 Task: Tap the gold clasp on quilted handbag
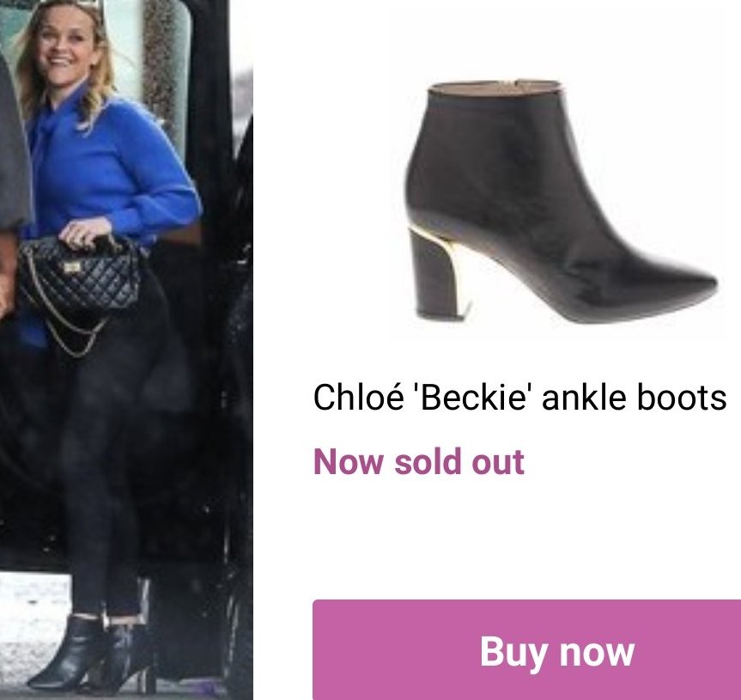(72, 269)
